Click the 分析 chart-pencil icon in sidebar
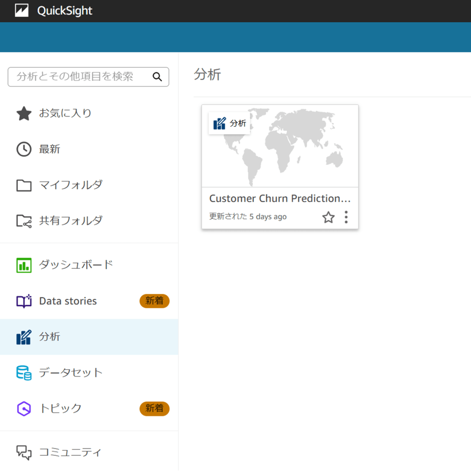This screenshot has height=476, width=471. tap(24, 337)
